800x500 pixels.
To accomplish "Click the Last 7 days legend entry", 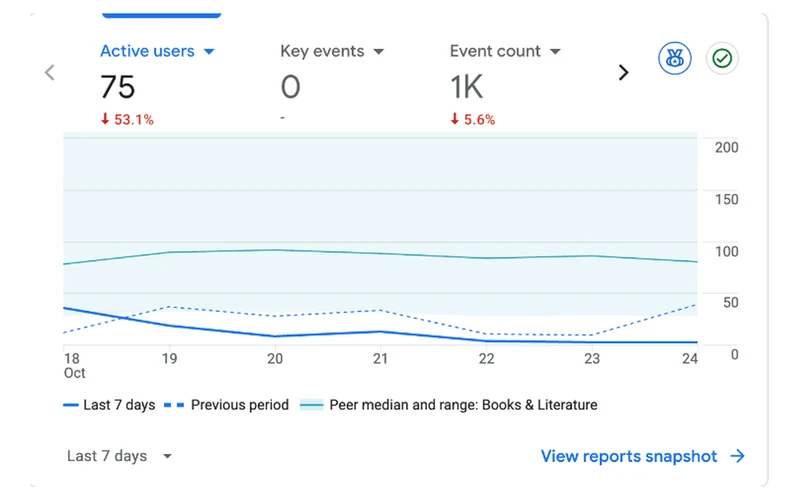I will pyautogui.click(x=109, y=405).
